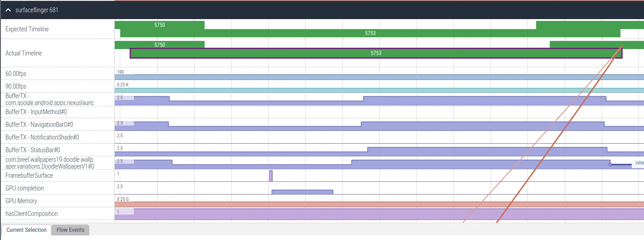Select the GPU completion counter block
The image size is (644, 240).
click(302, 192)
